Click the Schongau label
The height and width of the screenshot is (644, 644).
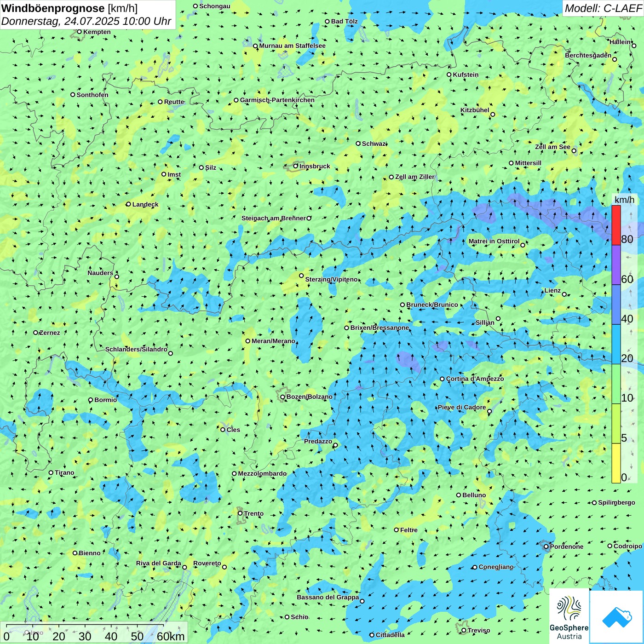point(215,6)
